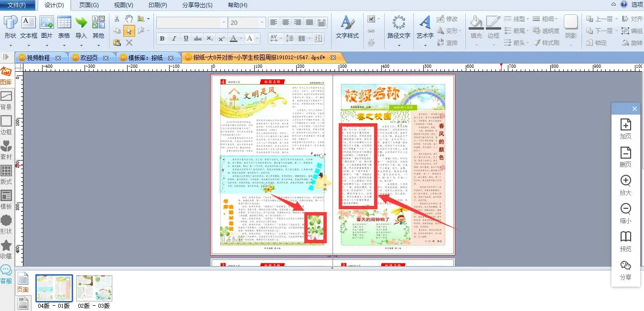This screenshot has width=644, height=311.
Task: Toggle bold formatting
Action: point(162,38)
